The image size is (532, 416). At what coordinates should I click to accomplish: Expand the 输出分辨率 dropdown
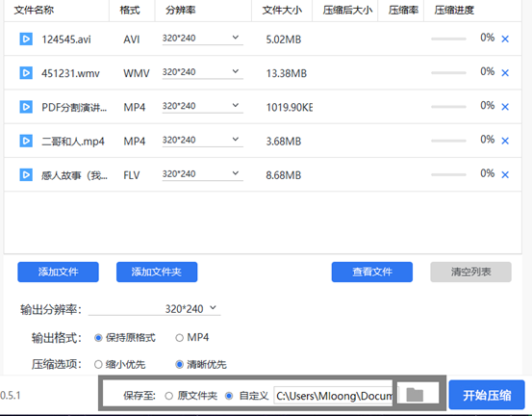154,309
